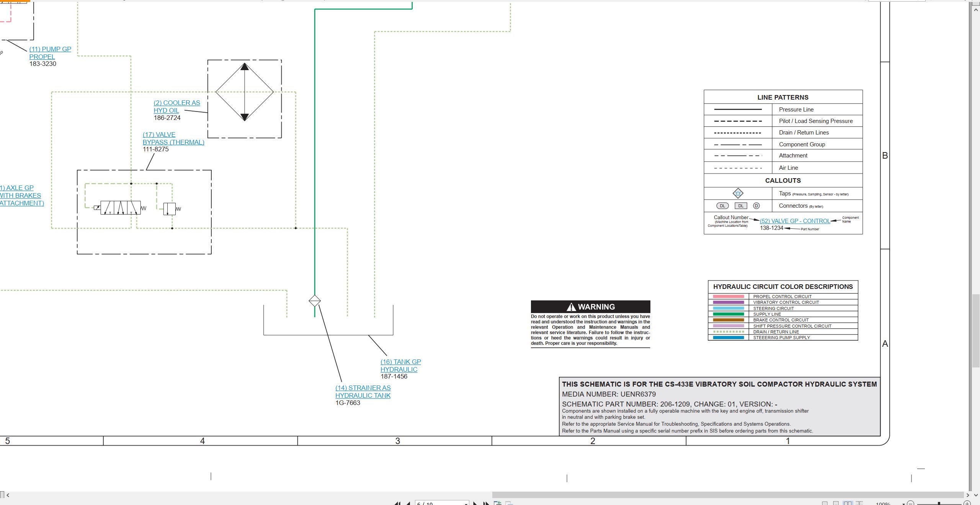Click the SHIFT PRESSURE CONTROL CIRCUIT swatch

click(728, 326)
